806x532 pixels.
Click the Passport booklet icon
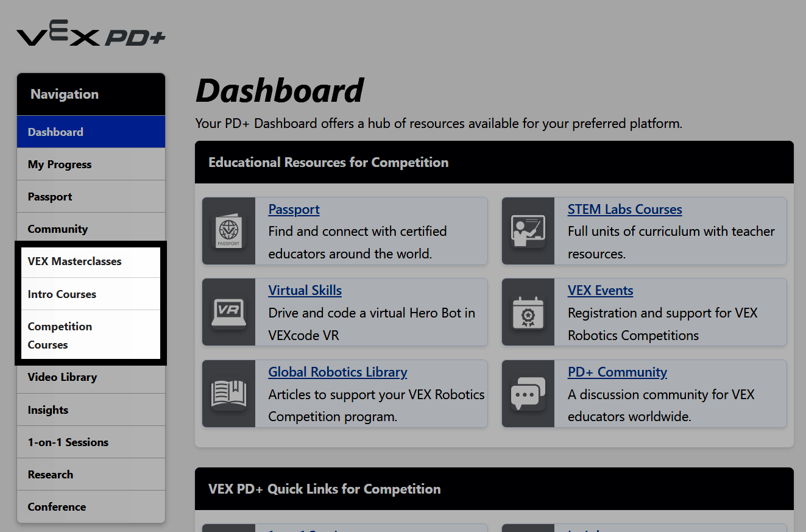tap(229, 231)
